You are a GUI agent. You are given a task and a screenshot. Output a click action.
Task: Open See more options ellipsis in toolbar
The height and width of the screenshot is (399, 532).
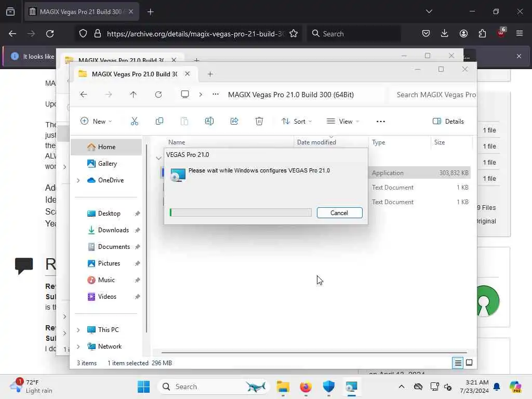[x=381, y=121]
